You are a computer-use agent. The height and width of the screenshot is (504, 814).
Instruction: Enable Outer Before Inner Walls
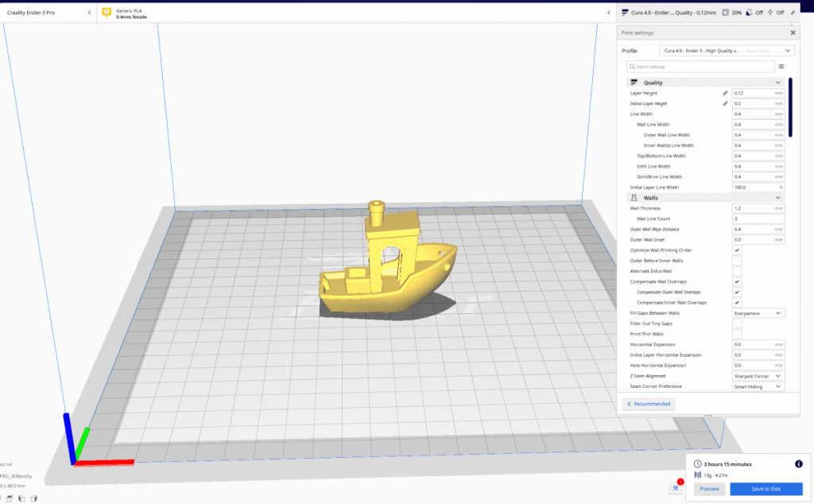738,260
